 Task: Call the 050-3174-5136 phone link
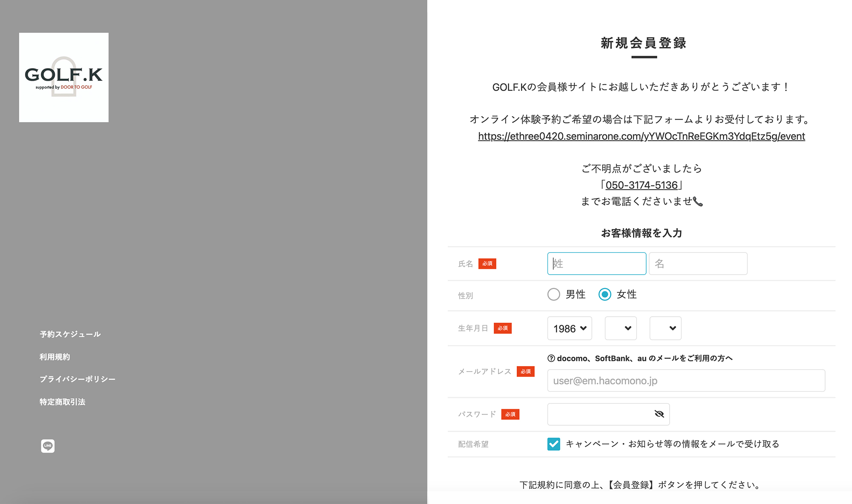641,185
